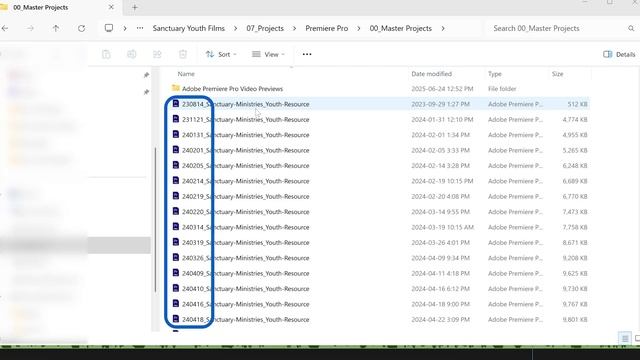Click size value 6,248 KB
Screen dimensions: 640x360
coord(575,166)
